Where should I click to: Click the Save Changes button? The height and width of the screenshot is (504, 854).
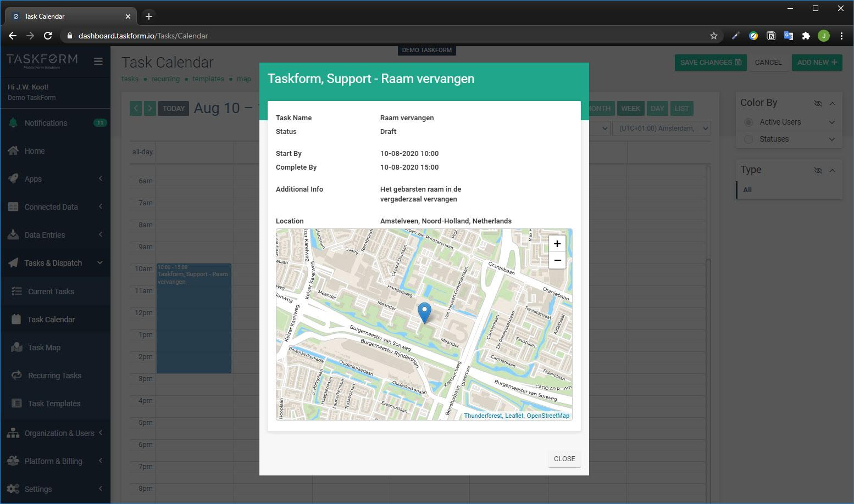point(711,63)
